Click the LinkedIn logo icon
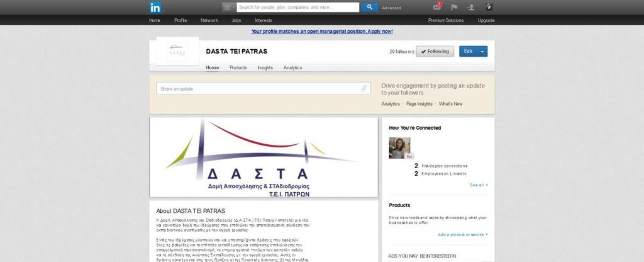The height and width of the screenshot is (262, 644). [x=155, y=8]
